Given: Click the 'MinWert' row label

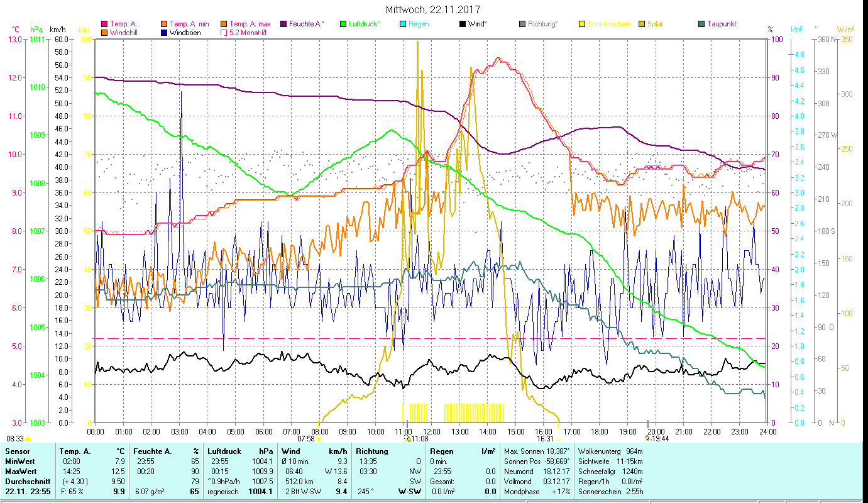Looking at the screenshot, I should [x=19, y=462].
